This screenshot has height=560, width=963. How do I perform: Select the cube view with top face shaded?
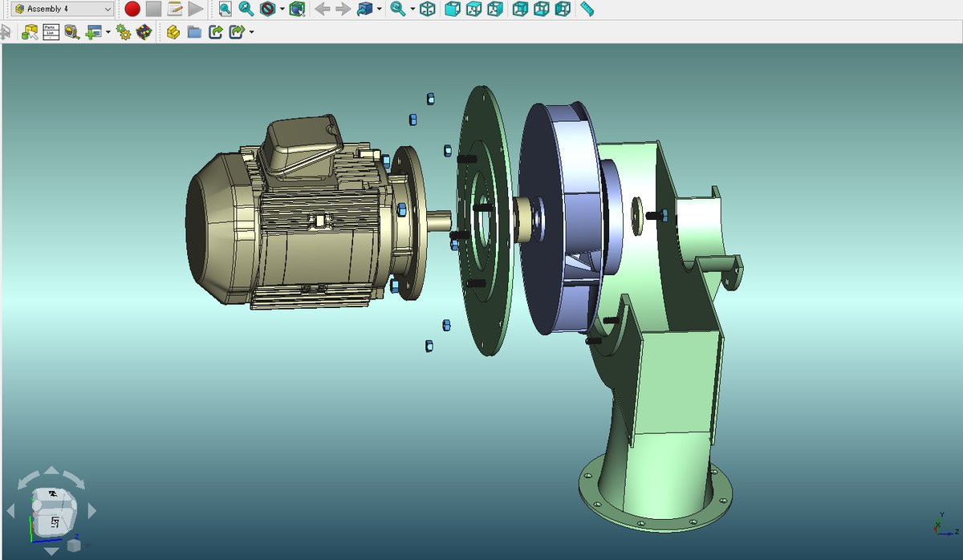474,9
